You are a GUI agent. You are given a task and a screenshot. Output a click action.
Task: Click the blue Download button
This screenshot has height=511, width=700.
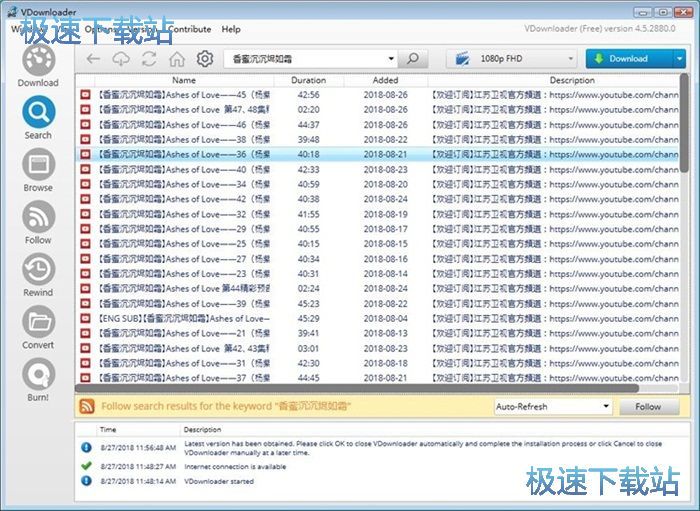[x=629, y=58]
